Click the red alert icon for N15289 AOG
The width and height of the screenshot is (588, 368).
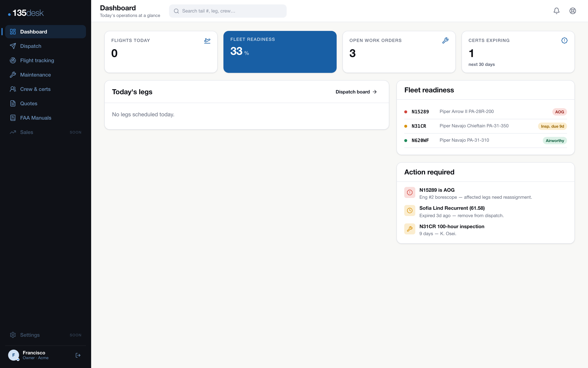click(410, 192)
